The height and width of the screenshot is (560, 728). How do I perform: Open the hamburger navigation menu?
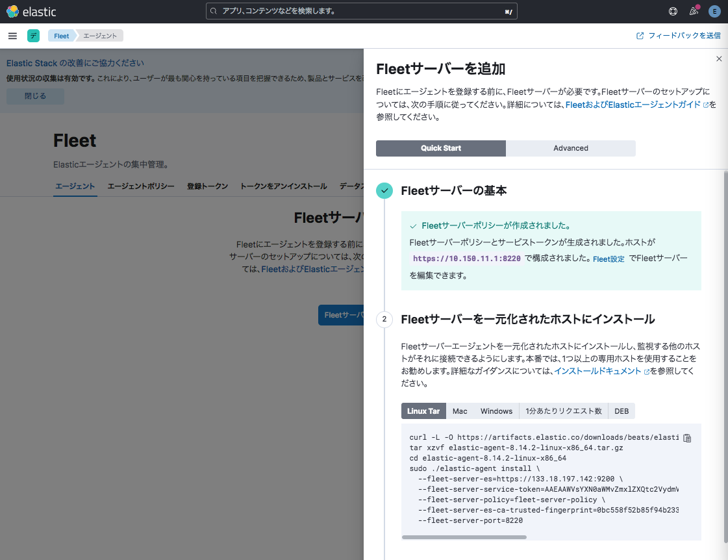point(12,36)
